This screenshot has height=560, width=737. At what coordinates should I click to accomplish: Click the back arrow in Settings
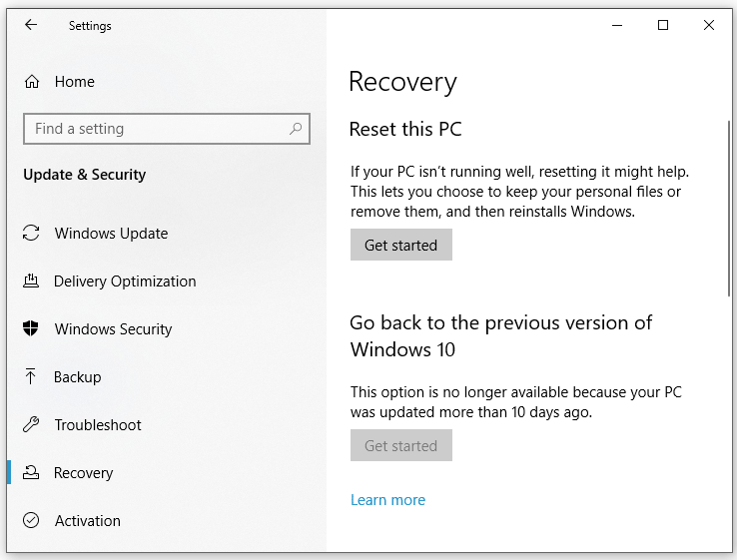click(31, 25)
